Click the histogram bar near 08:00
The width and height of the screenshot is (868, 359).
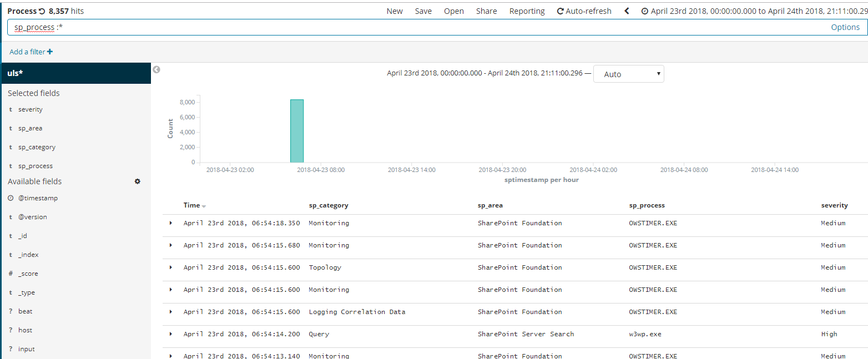coord(297,131)
